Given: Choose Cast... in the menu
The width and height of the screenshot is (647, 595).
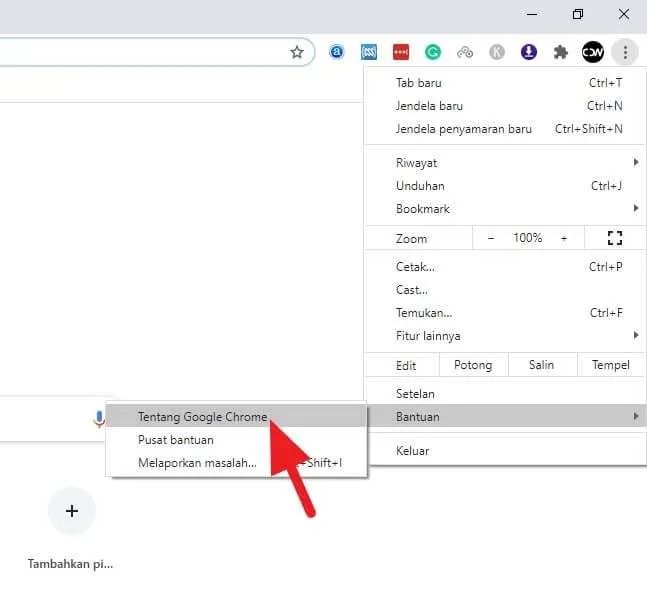Looking at the screenshot, I should (505, 290).
